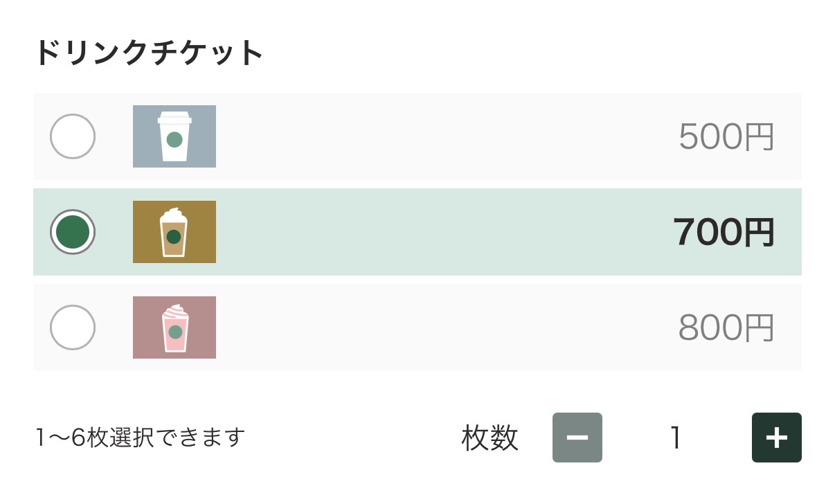Select the 500円 drink ticket radio button

[73, 136]
